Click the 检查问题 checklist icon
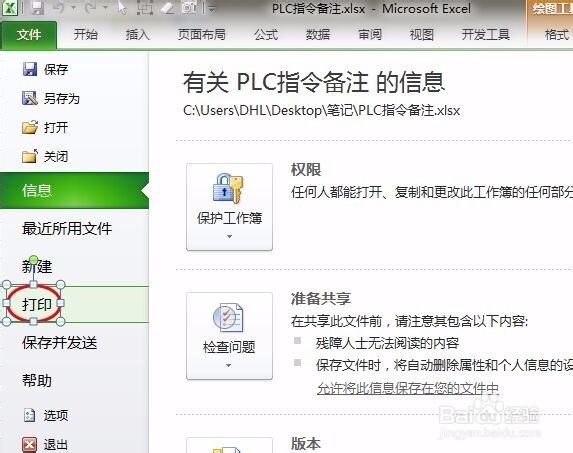Viewport: 573px width, 453px height. tap(228, 317)
